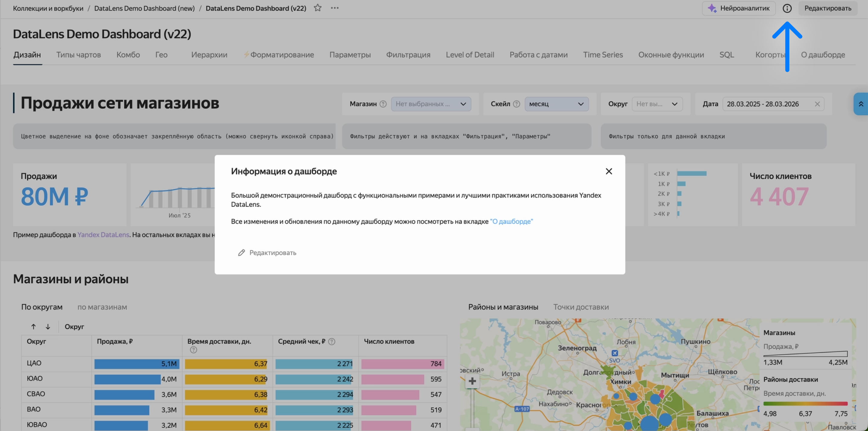This screenshot has height=431, width=868.
Task: Follow the "О дашборде" link in the dialog
Action: [x=511, y=222]
